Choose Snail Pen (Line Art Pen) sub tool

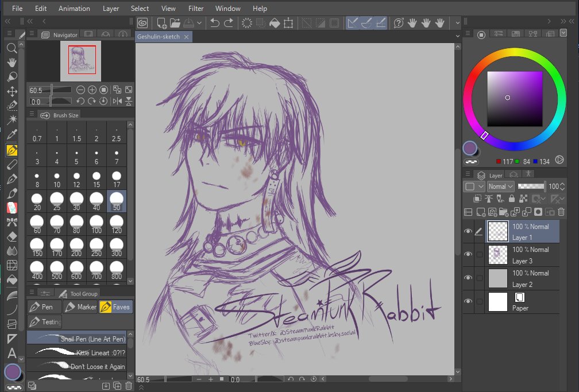tap(76, 339)
